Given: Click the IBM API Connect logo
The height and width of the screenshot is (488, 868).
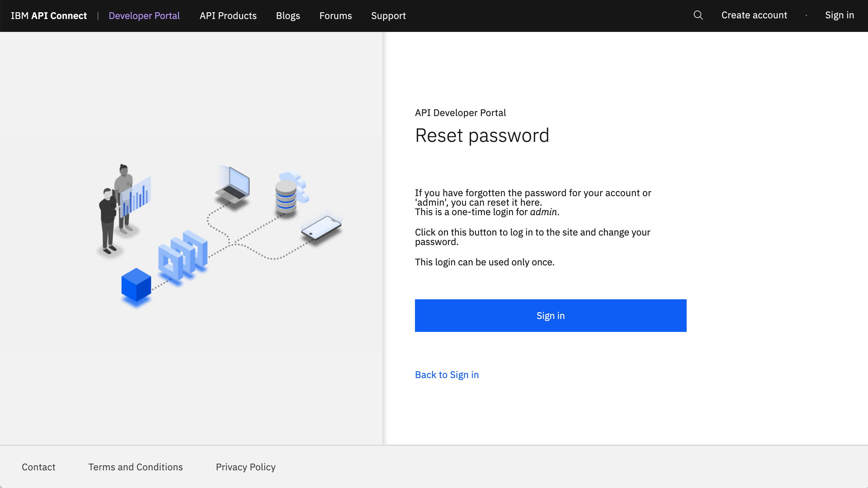Looking at the screenshot, I should 49,16.
